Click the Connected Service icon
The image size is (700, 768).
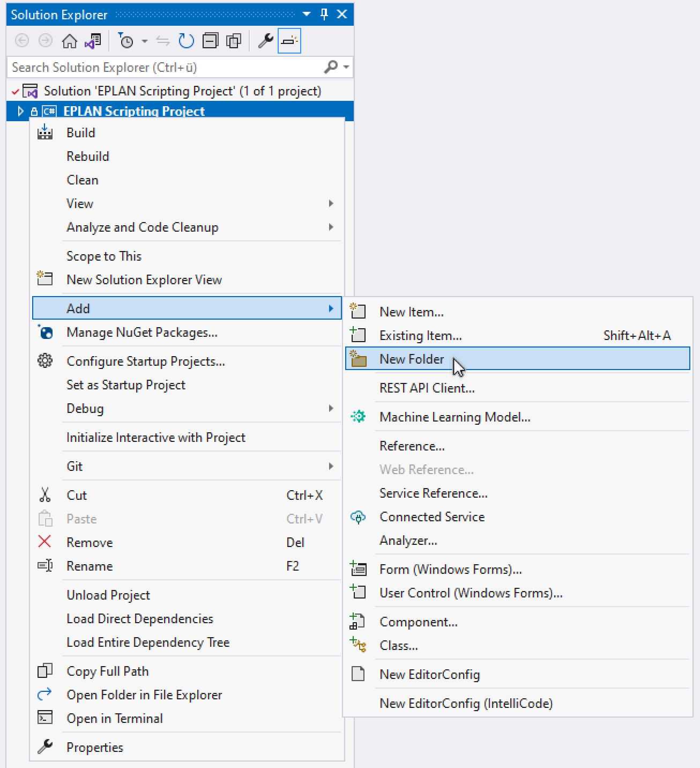coord(358,517)
